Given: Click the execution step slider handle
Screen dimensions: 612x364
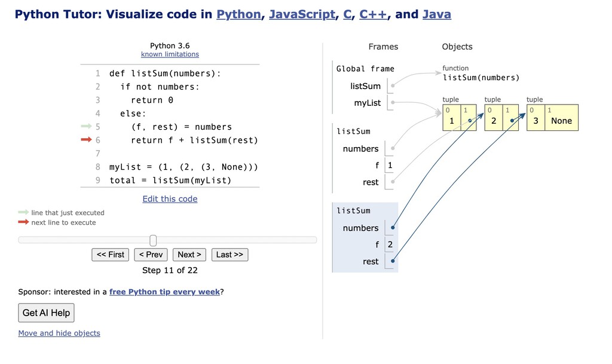Looking at the screenshot, I should pyautogui.click(x=152, y=240).
